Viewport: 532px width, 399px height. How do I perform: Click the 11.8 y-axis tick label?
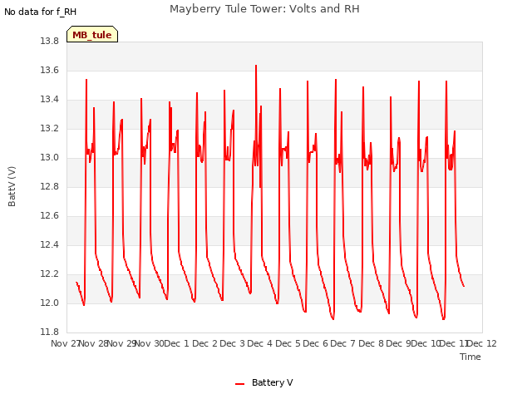click(x=50, y=332)
